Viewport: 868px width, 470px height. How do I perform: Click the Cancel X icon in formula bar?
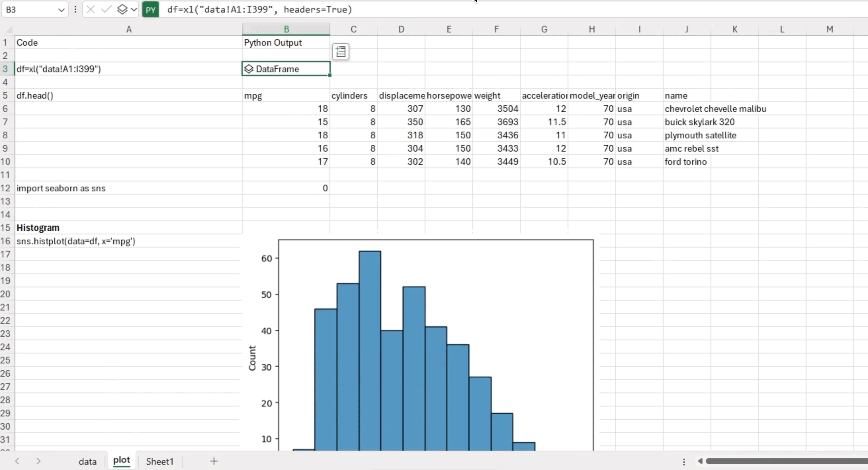pyautogui.click(x=90, y=10)
